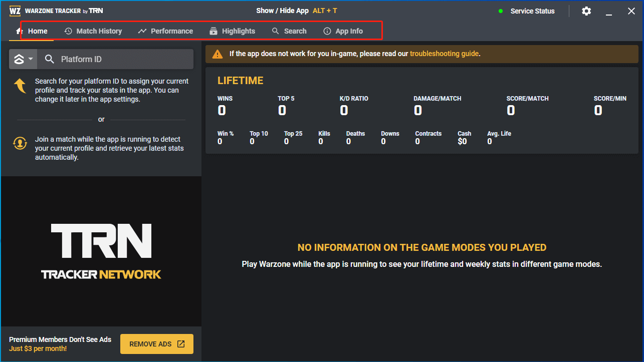The image size is (644, 362).
Task: Click 'Just $3 per month!' text
Action: tap(38, 348)
